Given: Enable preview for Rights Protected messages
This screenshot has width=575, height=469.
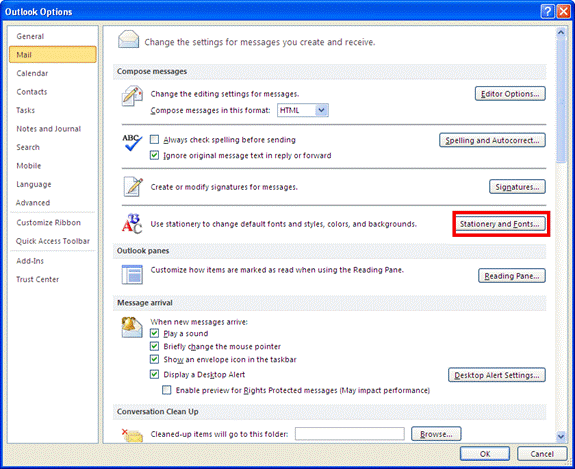Looking at the screenshot, I should tap(167, 390).
